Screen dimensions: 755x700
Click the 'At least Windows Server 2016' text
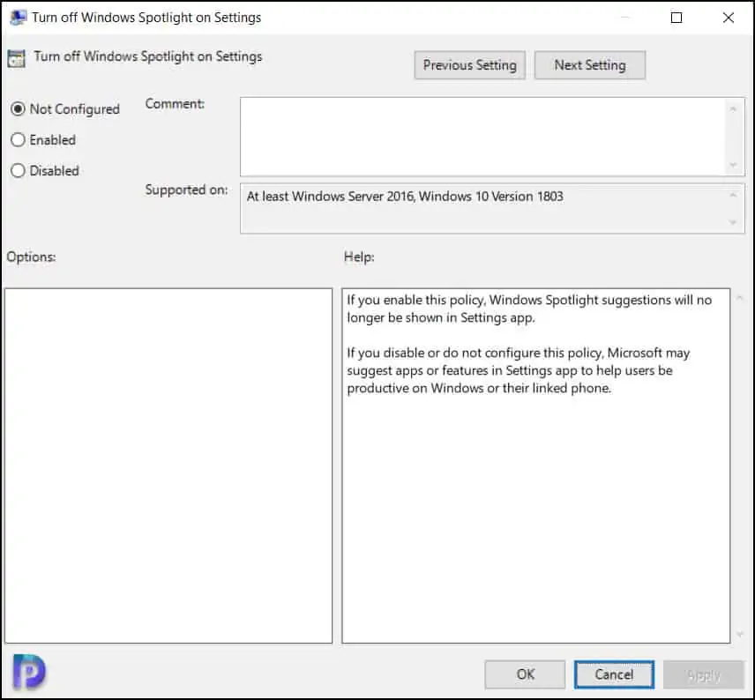405,197
